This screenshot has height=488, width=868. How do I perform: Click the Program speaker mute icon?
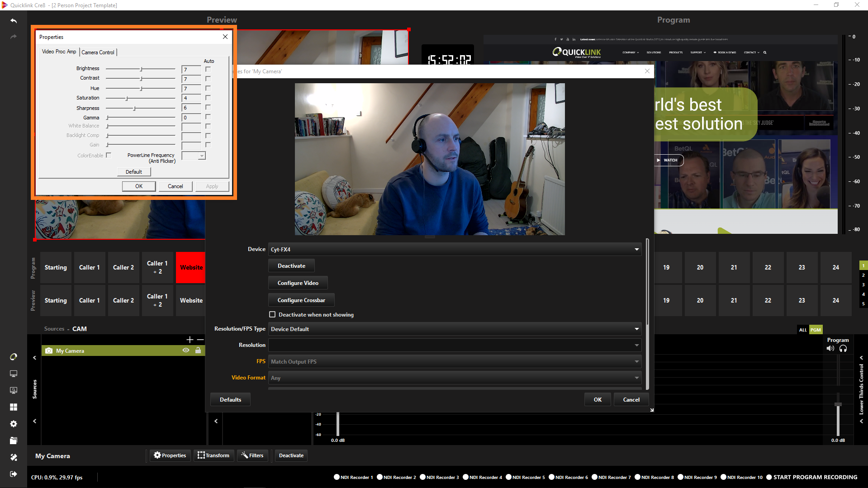coord(830,348)
